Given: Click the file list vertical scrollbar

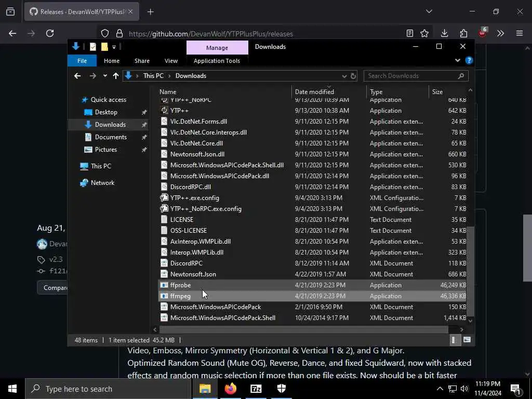Looking at the screenshot, I should coord(470,271).
